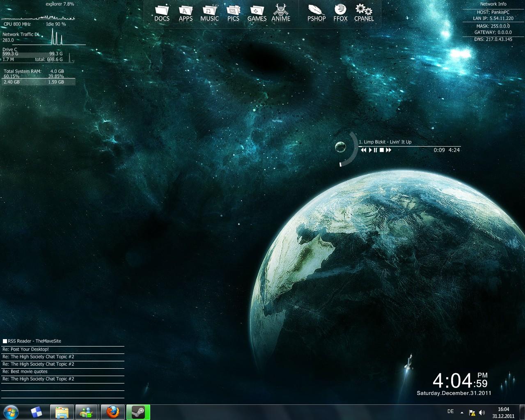Launch Photoshop via PSHOP feather icon
The width and height of the screenshot is (525, 420).
click(316, 13)
